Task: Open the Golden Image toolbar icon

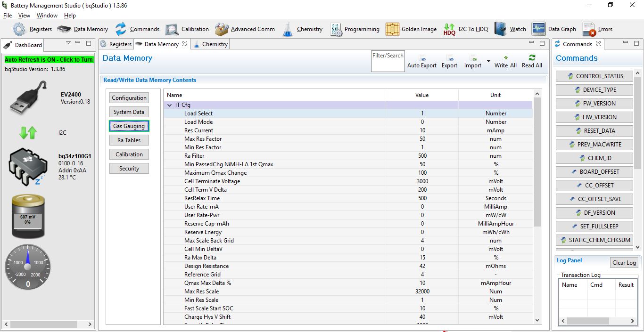Action: [392, 29]
